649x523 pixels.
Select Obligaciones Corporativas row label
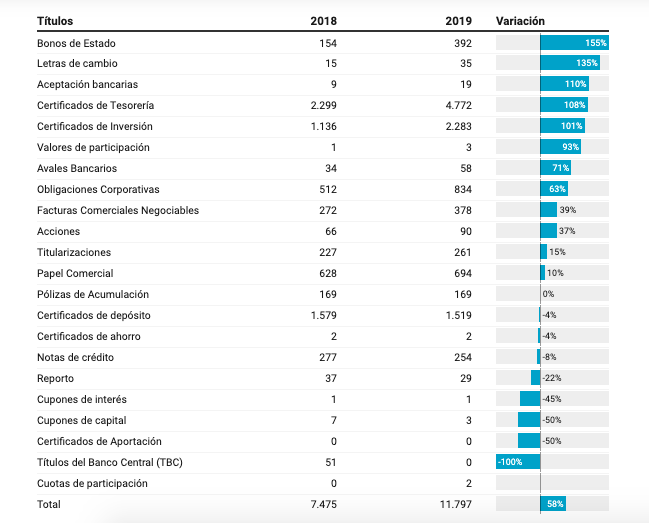[x=98, y=190]
